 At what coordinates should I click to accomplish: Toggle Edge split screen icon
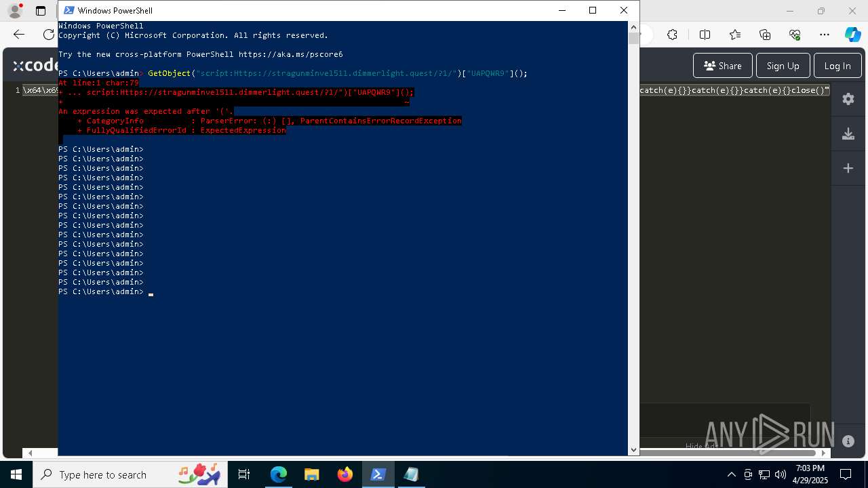pos(705,35)
